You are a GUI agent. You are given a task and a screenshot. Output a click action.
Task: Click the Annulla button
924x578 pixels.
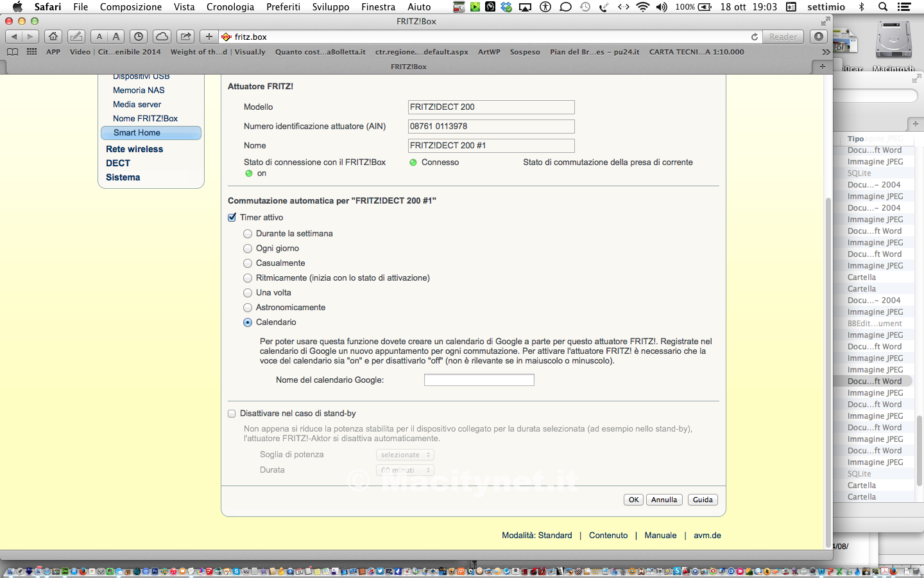pyautogui.click(x=664, y=500)
